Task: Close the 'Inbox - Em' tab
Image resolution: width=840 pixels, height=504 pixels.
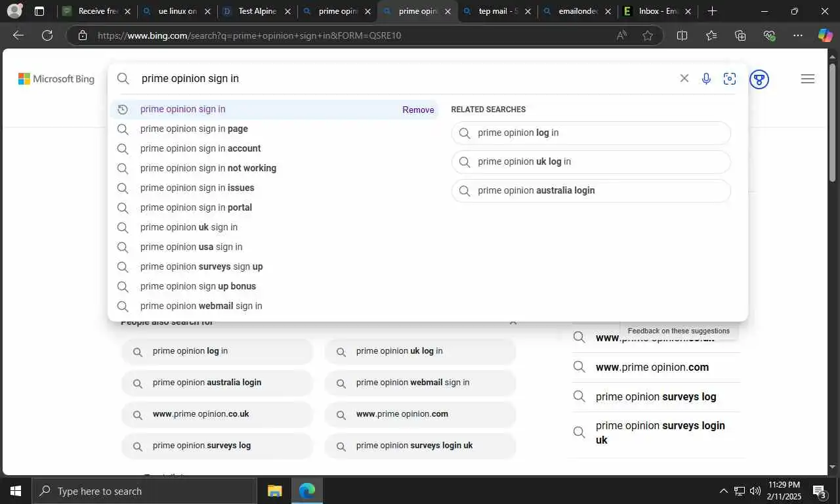Action: tap(688, 11)
